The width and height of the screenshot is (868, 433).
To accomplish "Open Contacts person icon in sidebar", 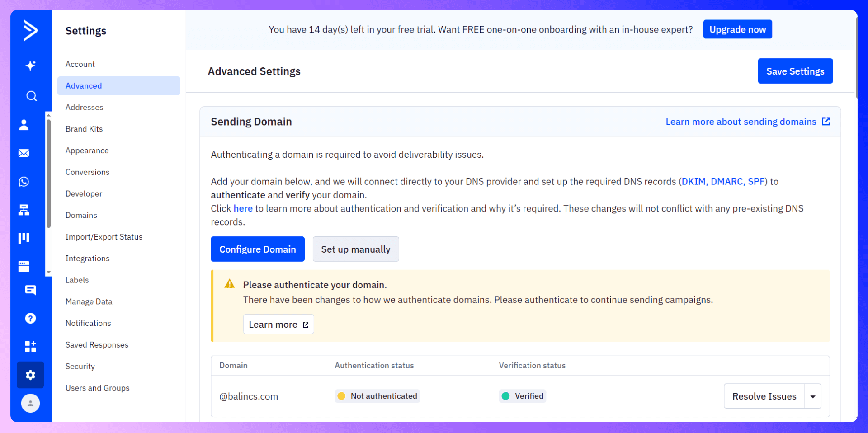I will click(24, 125).
